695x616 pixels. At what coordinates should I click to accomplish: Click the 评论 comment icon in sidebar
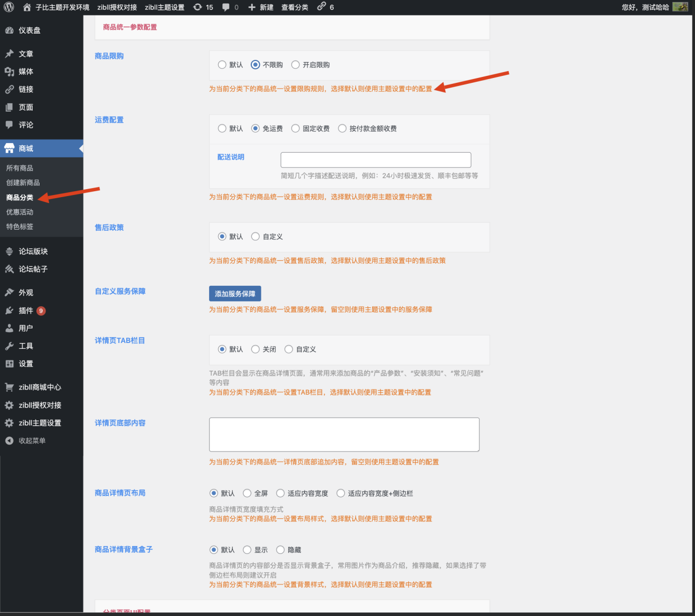coord(9,125)
